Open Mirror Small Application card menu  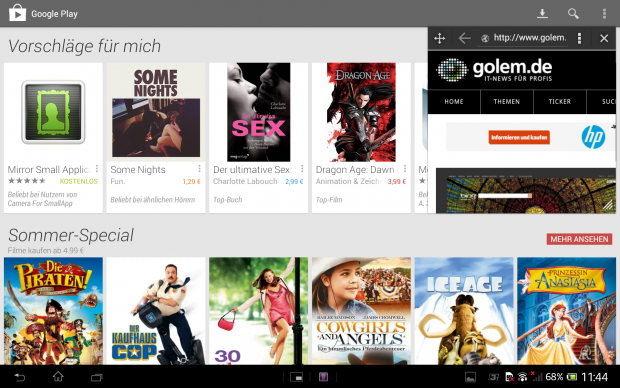pyautogui.click(x=97, y=169)
